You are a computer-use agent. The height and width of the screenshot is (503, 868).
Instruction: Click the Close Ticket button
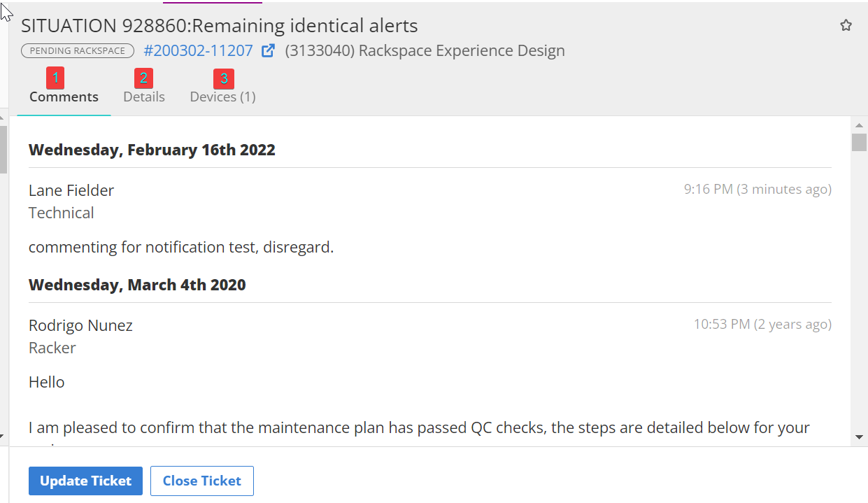point(202,481)
